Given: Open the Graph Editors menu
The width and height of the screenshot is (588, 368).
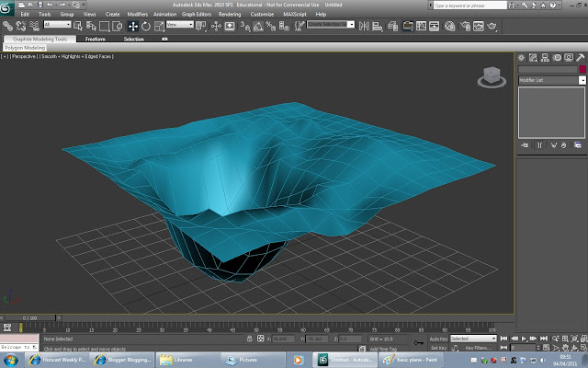Looking at the screenshot, I should click(x=197, y=15).
